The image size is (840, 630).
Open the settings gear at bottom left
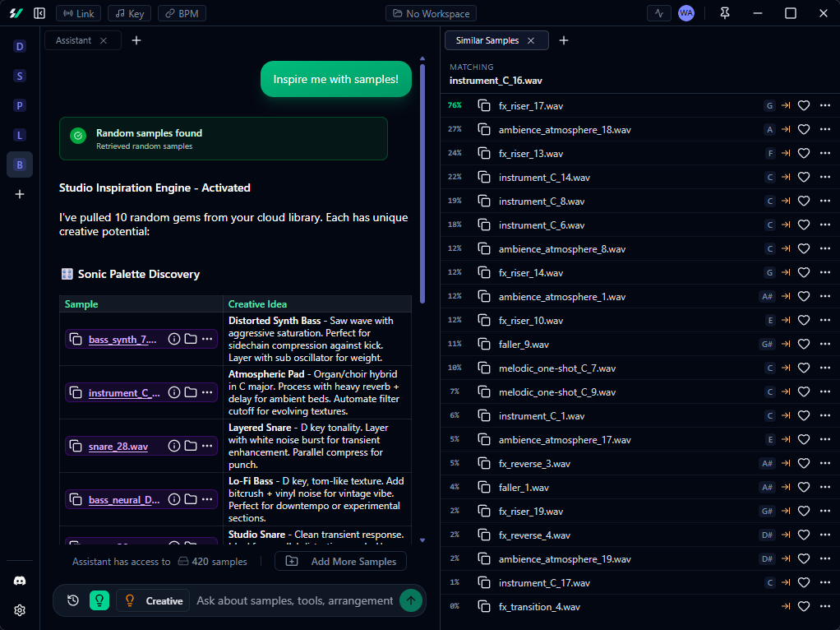pyautogui.click(x=19, y=610)
